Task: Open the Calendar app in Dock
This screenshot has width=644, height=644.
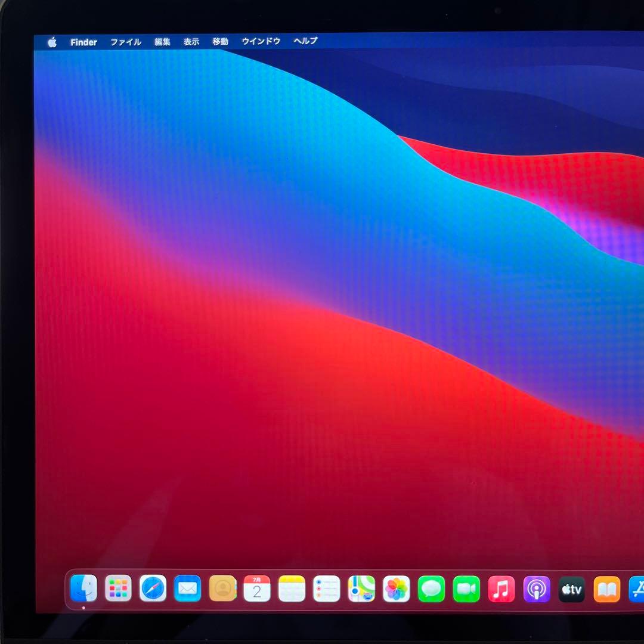Action: [257, 589]
